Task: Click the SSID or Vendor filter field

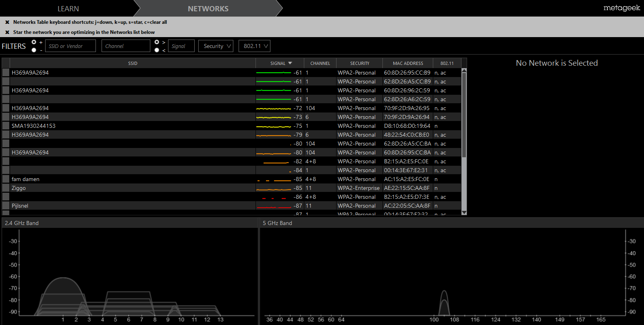Action: click(70, 46)
